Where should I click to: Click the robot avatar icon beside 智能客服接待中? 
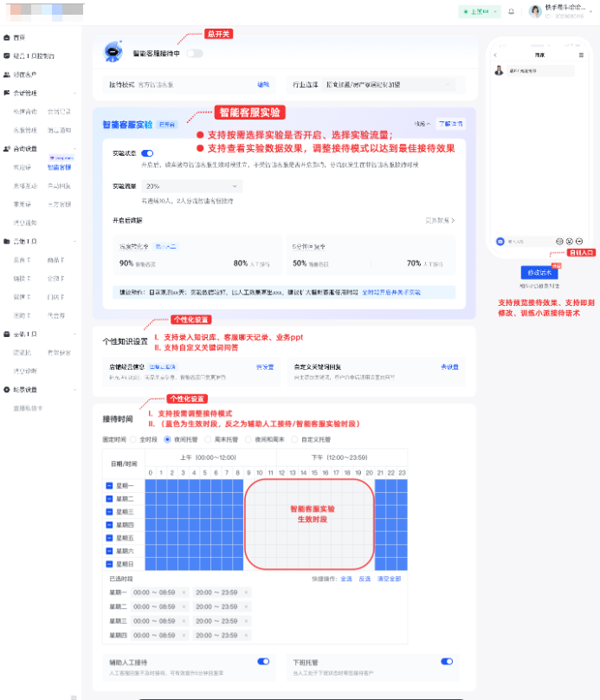click(112, 52)
